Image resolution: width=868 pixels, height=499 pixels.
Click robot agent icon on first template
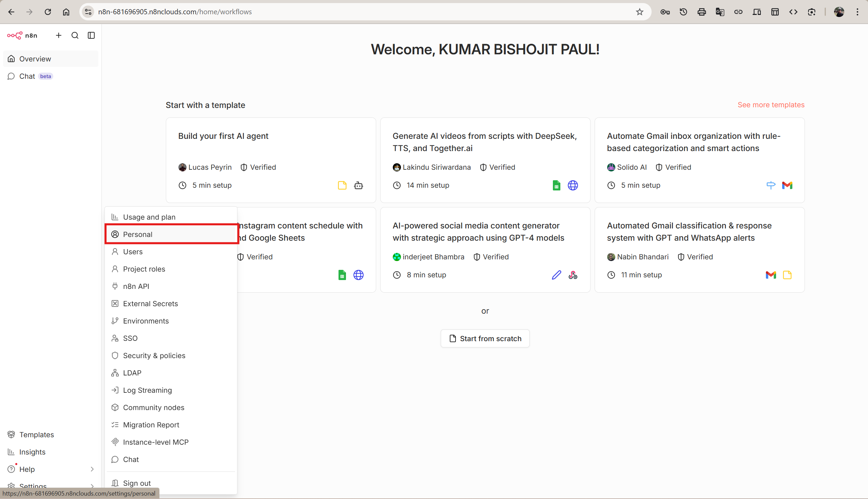coord(359,185)
